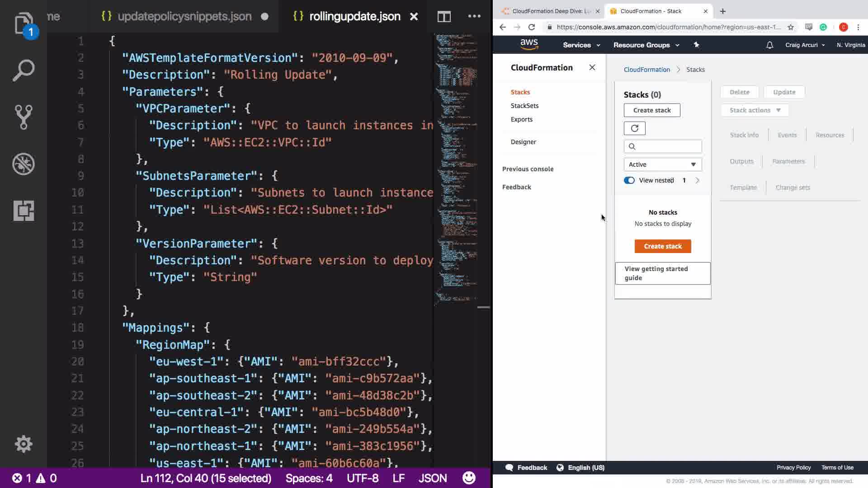Screen dimensions: 868x488
Task: Open the N. Virginia region selector
Action: 850,45
